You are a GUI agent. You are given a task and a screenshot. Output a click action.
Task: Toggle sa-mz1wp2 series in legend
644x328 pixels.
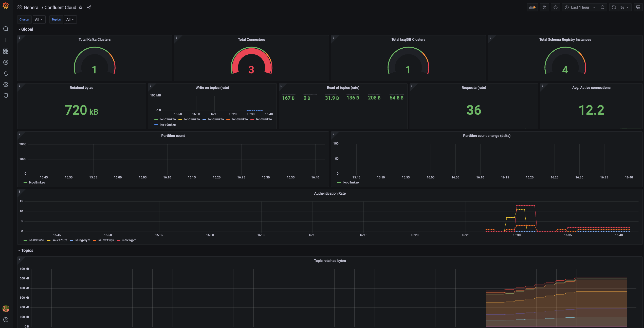[106, 240]
